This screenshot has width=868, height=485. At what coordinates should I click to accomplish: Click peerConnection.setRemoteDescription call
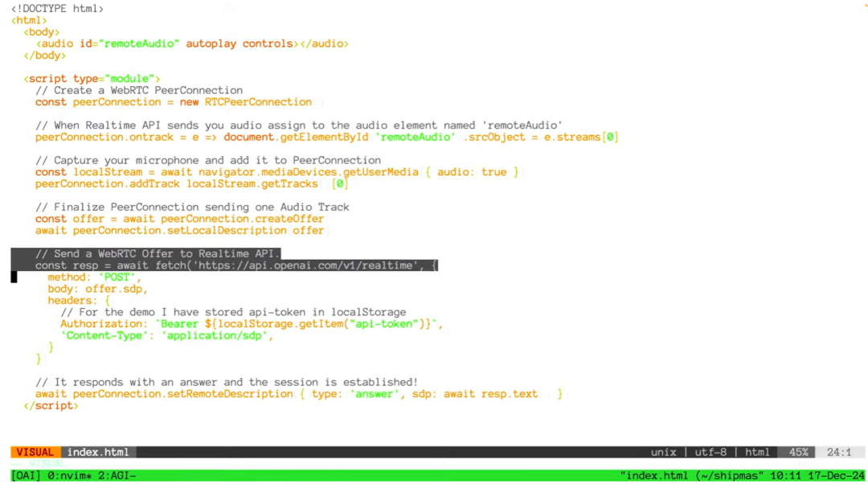[x=182, y=394]
